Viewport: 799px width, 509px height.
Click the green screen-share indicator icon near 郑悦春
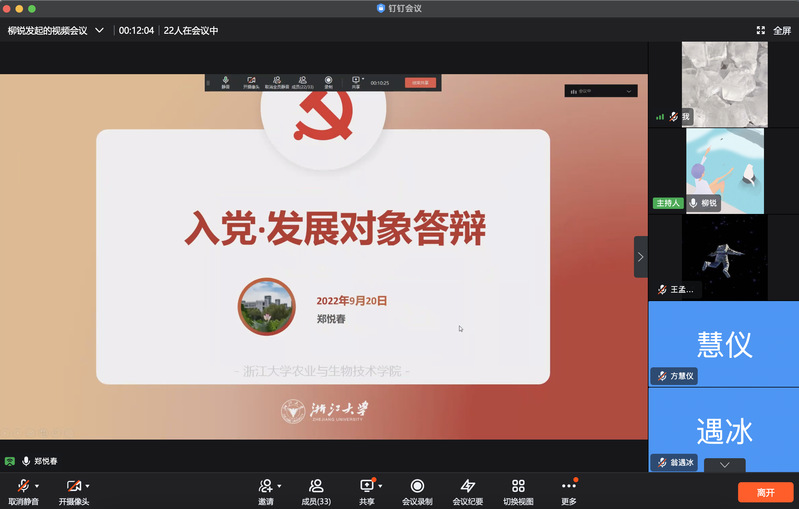[10, 461]
